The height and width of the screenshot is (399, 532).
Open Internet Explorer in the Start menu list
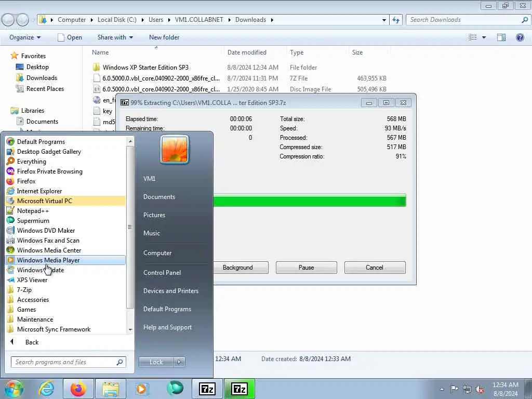click(39, 191)
